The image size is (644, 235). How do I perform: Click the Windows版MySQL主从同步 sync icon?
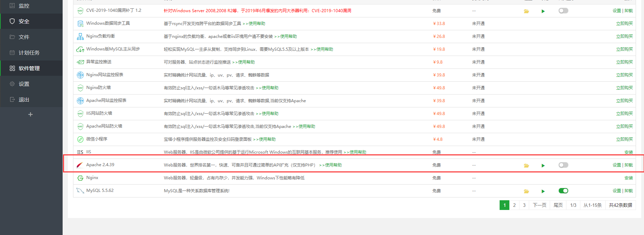(x=80, y=49)
